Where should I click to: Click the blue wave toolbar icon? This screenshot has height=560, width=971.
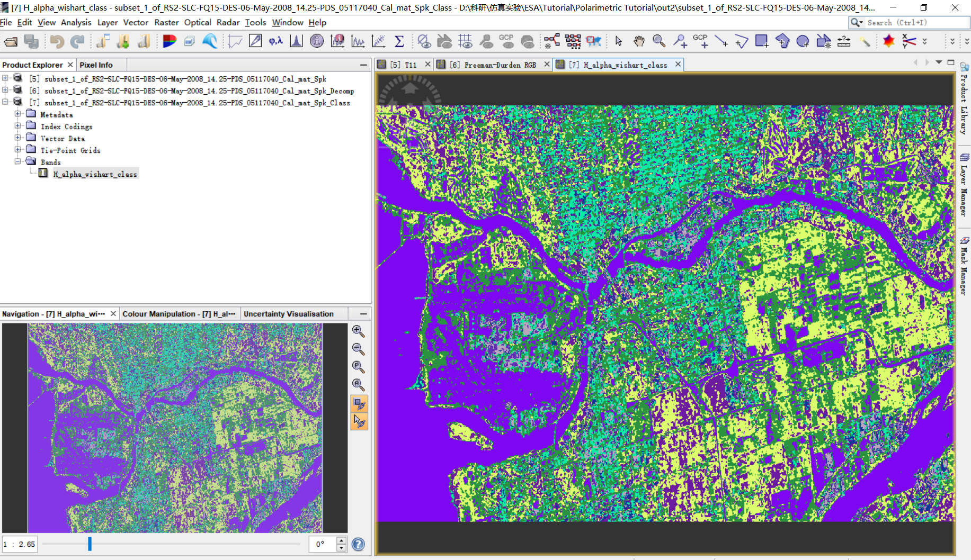coord(210,41)
